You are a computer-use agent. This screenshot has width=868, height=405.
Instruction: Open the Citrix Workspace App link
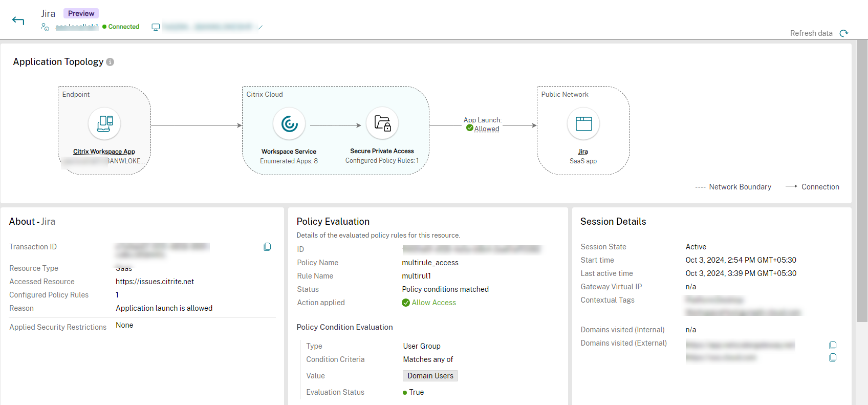click(104, 152)
